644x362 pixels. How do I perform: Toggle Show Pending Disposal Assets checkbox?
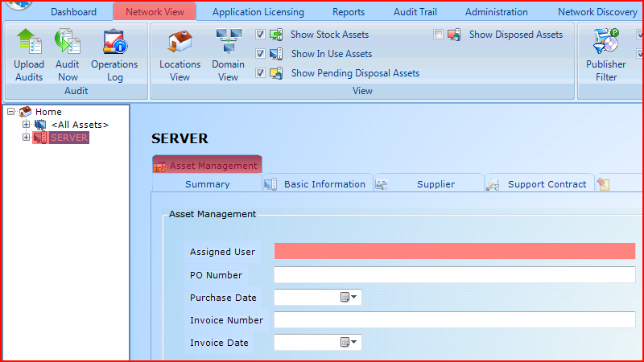(260, 72)
